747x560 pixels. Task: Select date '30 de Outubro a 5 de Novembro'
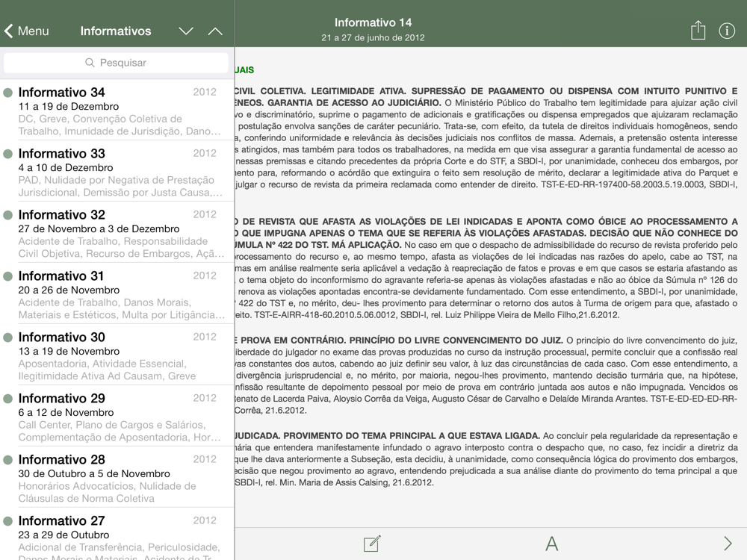point(94,473)
